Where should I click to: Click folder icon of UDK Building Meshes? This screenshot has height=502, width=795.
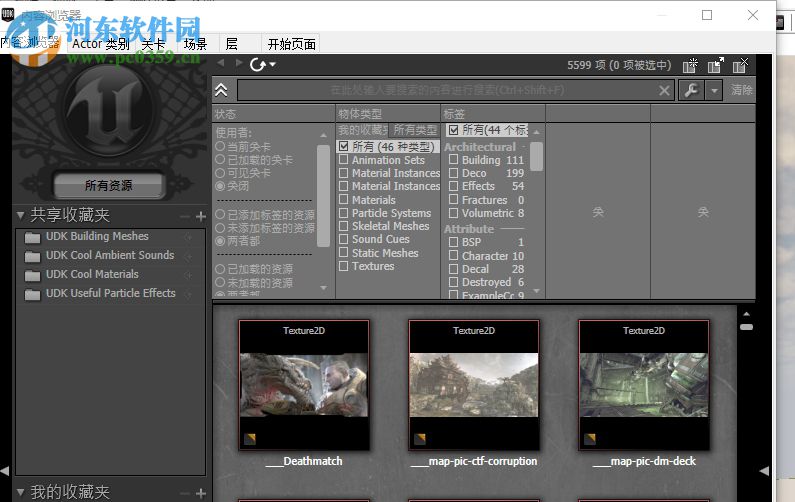[x=32, y=237]
